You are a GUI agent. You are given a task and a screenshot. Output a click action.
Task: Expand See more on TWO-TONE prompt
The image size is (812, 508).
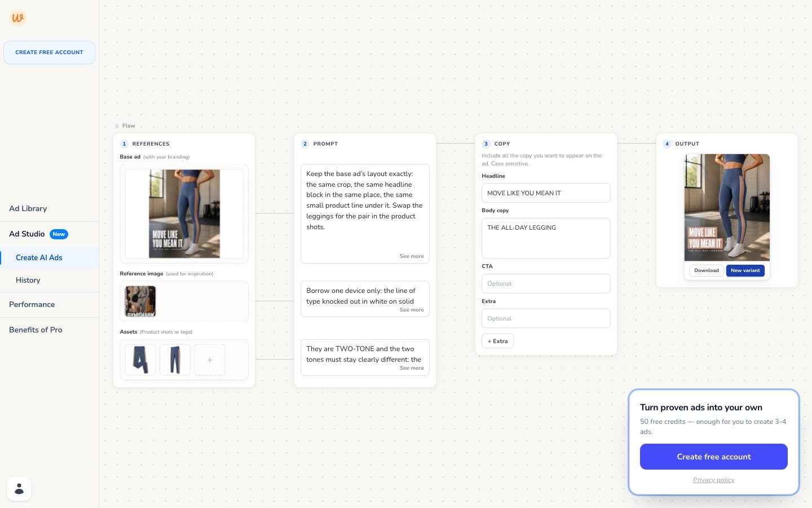[x=412, y=368]
